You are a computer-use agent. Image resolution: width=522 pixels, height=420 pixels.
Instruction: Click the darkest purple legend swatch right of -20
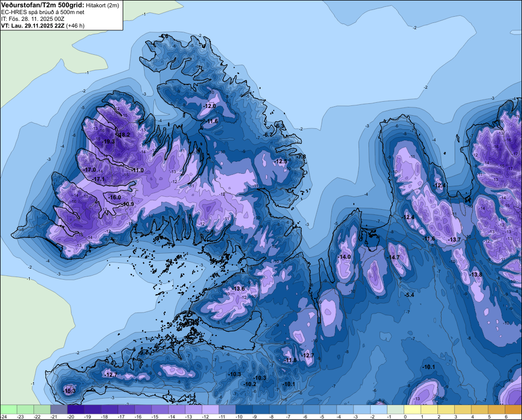point(76,409)
